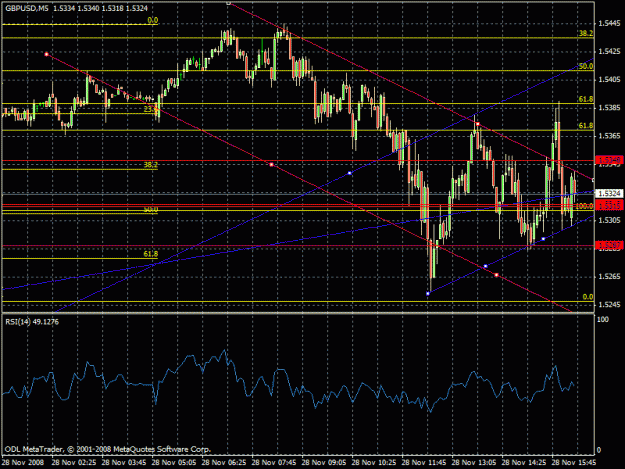Select the RSI(14) 49.1276 indicator label
Image resolution: width=625 pixels, height=469 pixels.
click(x=32, y=322)
